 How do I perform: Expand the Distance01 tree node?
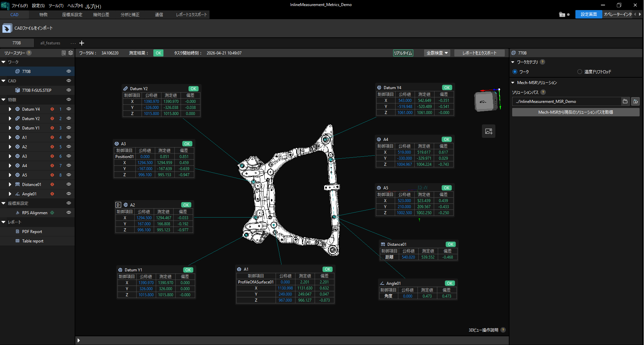coord(10,184)
